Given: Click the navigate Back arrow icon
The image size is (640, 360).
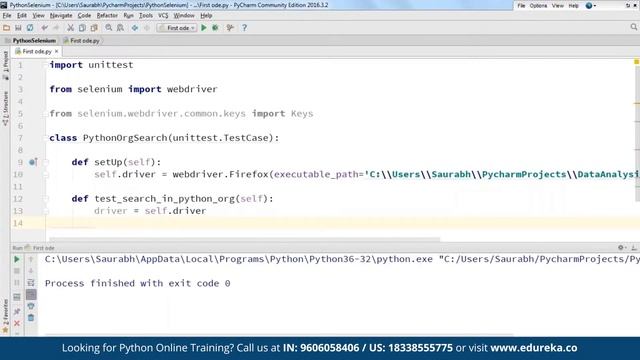Looking at the screenshot, I should click(135, 28).
